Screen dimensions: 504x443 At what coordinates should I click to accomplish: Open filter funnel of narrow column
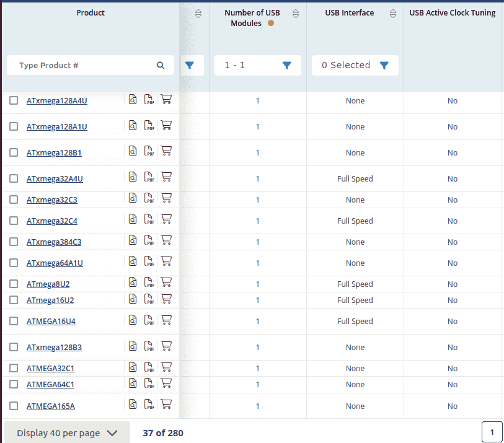coord(190,66)
